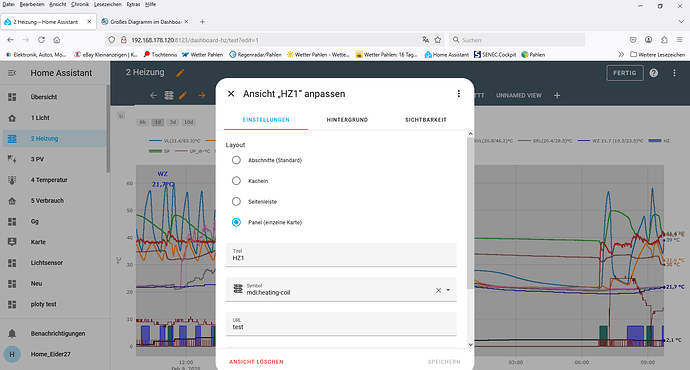
Task: Click the pencil icon beside 2 Heizung title
Action: (180, 73)
